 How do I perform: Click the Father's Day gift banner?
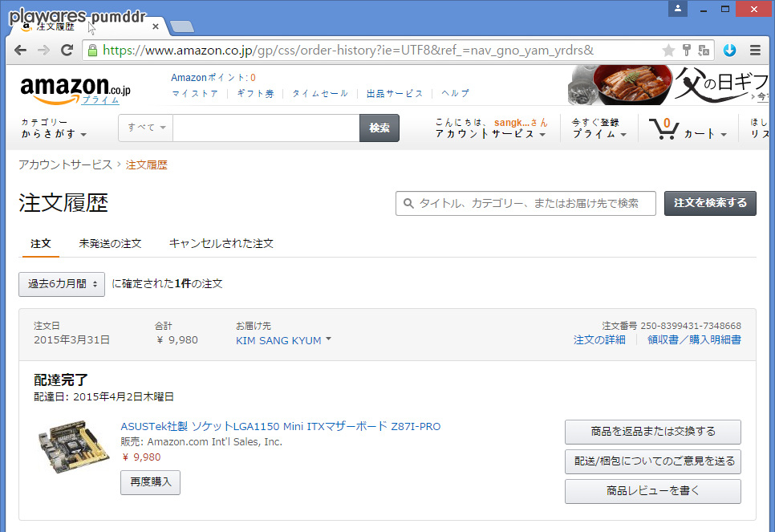pyautogui.click(x=668, y=85)
